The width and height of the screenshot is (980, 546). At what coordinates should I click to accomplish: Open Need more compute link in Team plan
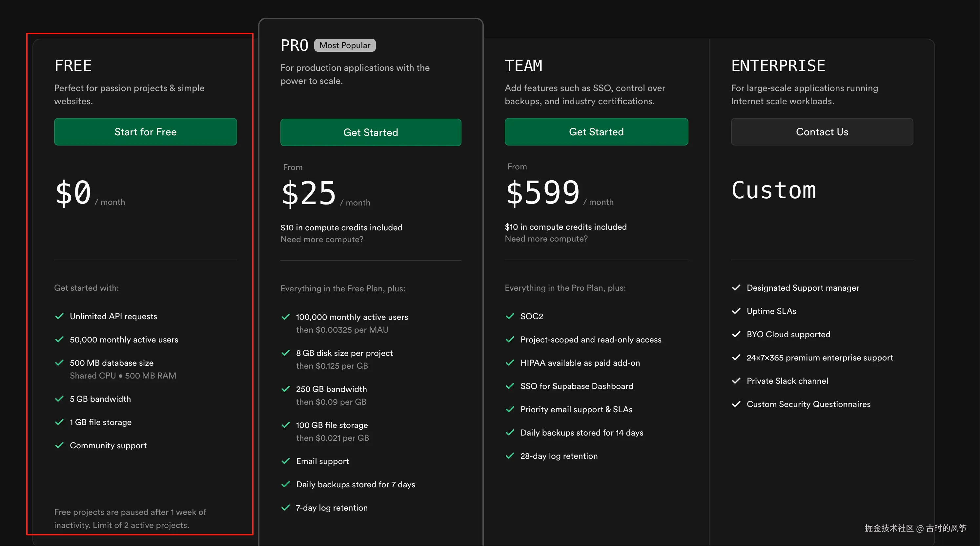tap(546, 238)
